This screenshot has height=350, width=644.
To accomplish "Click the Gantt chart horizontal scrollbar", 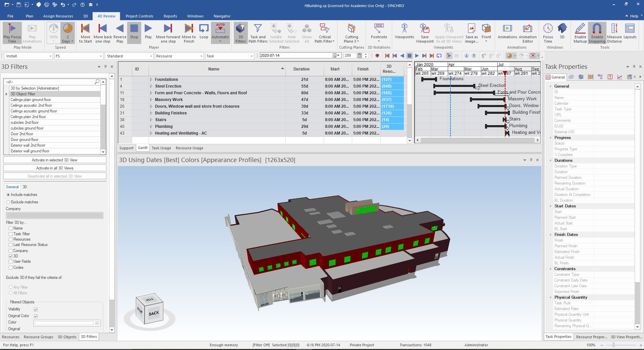I will click(477, 140).
